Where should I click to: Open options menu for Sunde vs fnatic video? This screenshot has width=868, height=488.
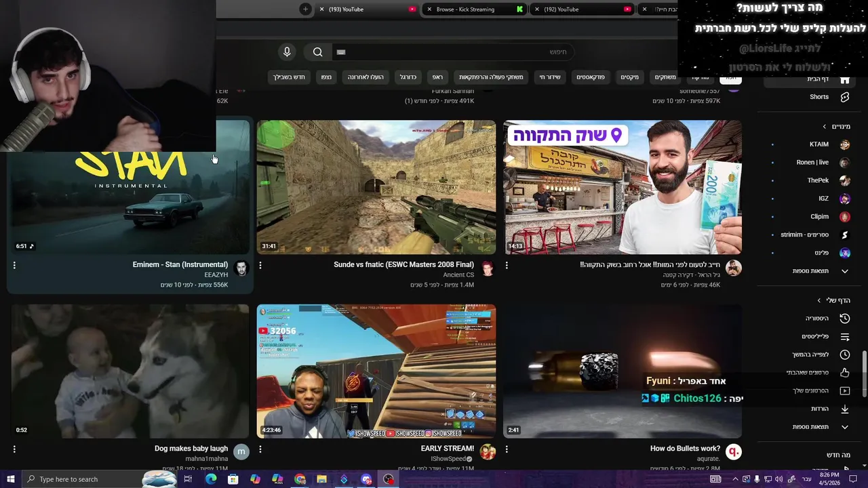pyautogui.click(x=260, y=266)
